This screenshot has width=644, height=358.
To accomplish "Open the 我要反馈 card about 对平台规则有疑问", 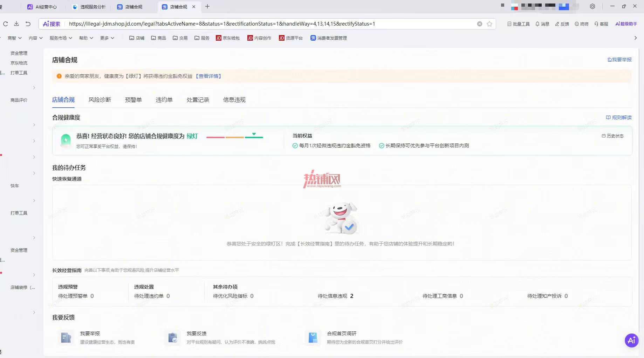I will coord(221,337).
